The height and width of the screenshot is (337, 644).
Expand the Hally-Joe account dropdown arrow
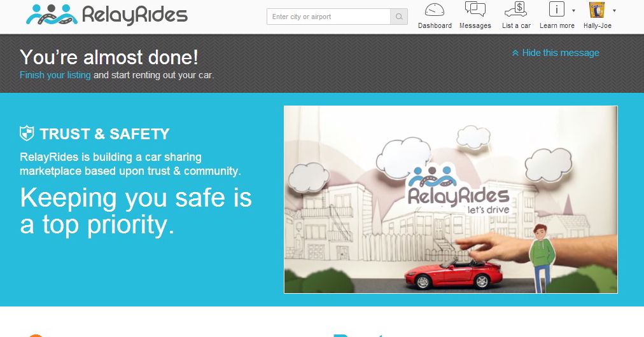615,11
